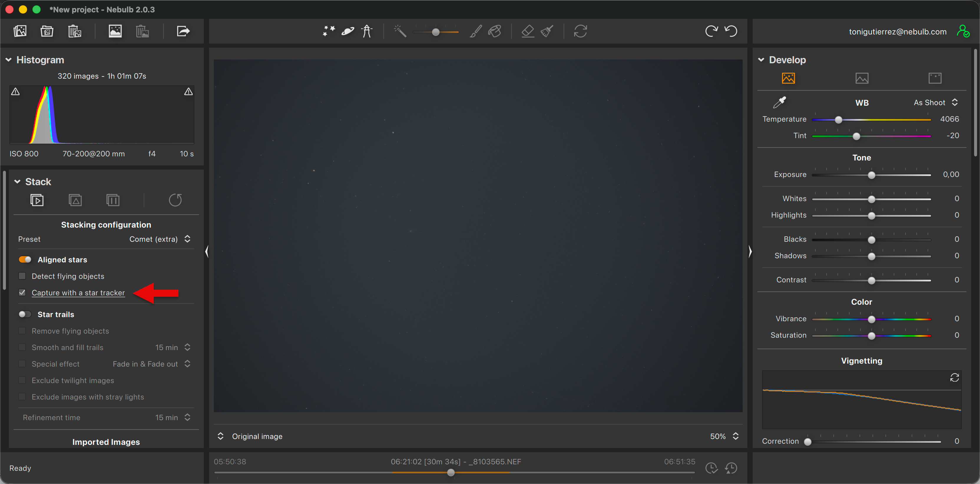Switch to the second Develop tab icon

tap(862, 78)
